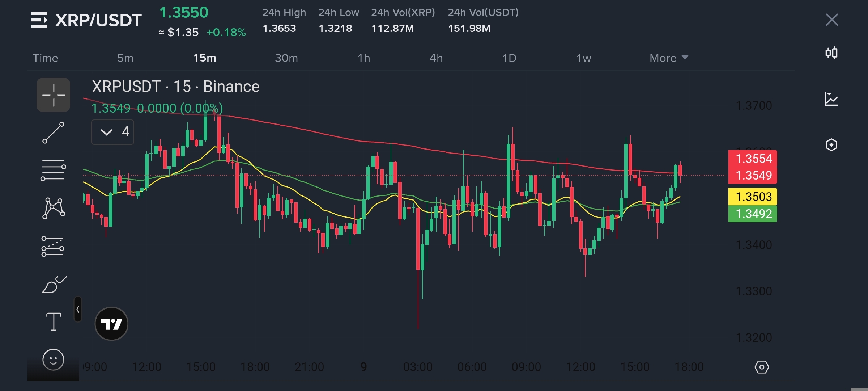Switch to the 5m timeframe

pos(125,58)
